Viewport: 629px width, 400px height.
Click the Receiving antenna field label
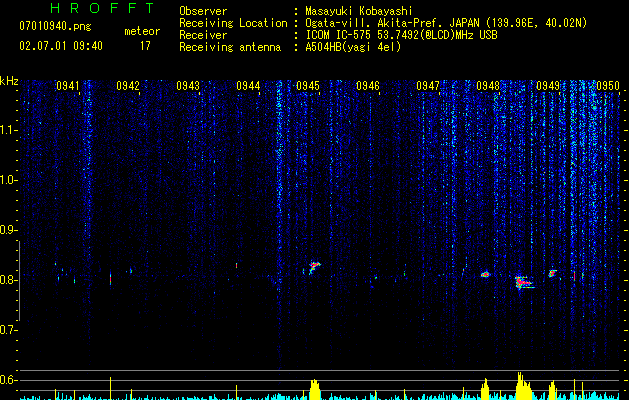pyautogui.click(x=230, y=47)
